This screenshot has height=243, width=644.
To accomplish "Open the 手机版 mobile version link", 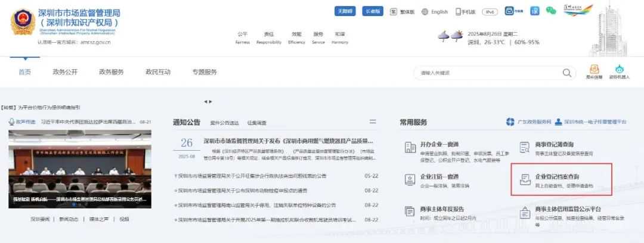I will click(x=468, y=12).
